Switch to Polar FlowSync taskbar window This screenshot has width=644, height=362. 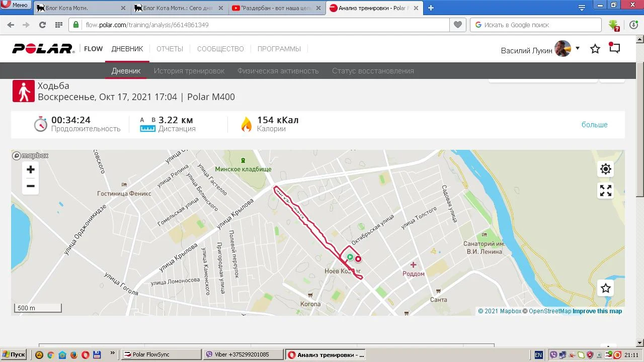(162, 354)
